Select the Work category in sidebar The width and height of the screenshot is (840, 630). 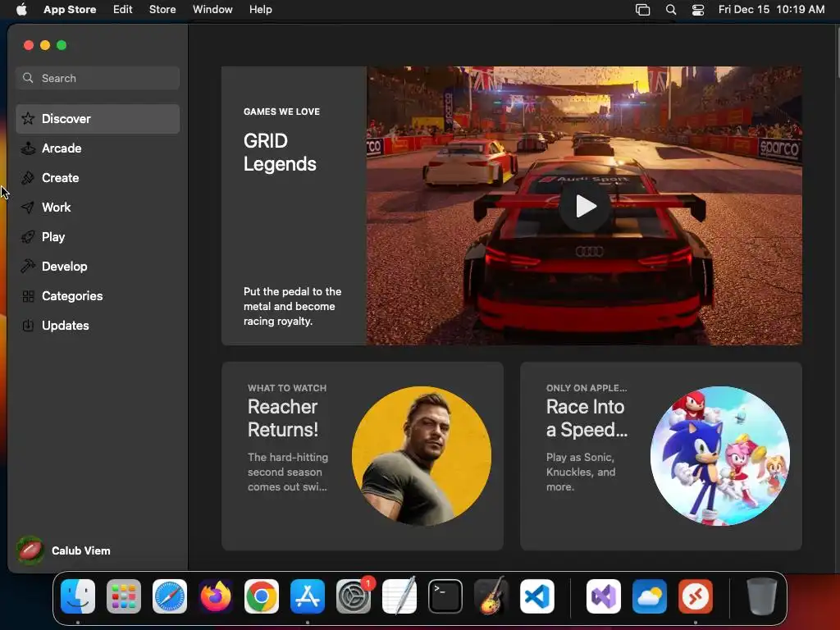pos(98,208)
